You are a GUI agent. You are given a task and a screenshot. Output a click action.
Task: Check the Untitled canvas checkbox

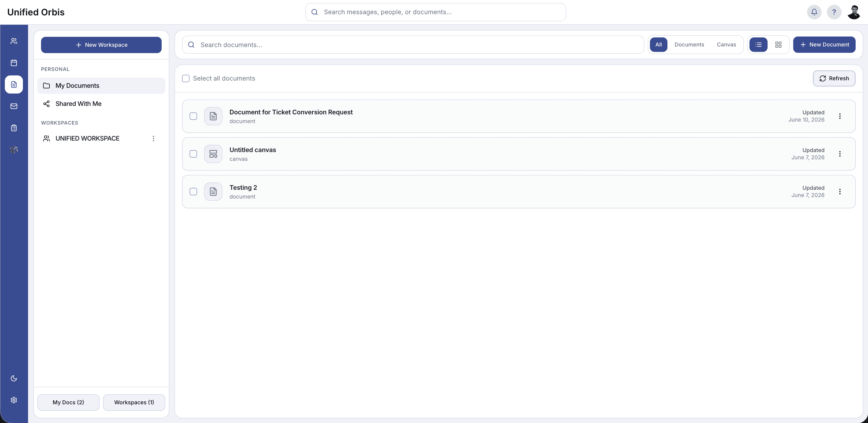tap(193, 154)
